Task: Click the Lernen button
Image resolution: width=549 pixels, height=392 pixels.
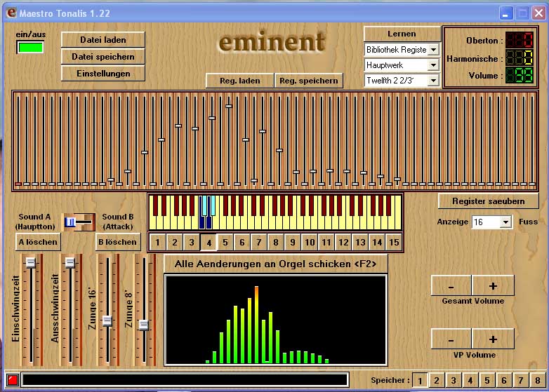Action: click(402, 34)
